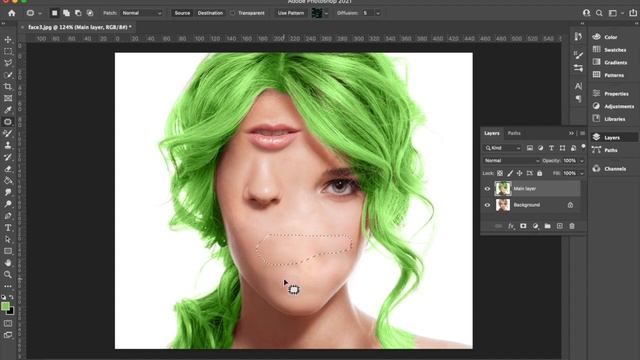This screenshot has height=360, width=640.
Task: Select the Move tool
Action: (8, 40)
